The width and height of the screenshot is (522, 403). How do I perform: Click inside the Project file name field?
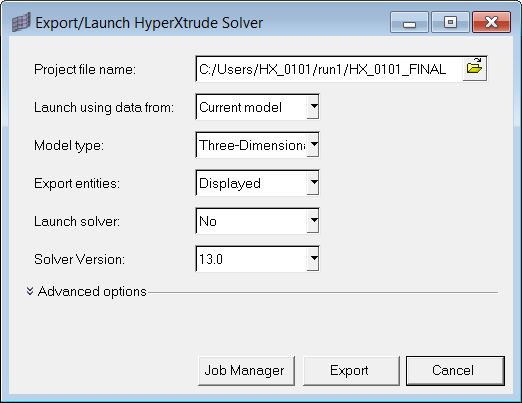pos(329,69)
